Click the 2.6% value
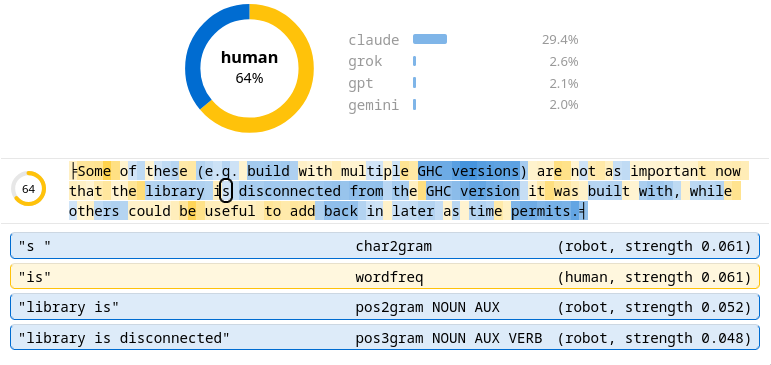Screen dimensions: 771x365 [563, 61]
